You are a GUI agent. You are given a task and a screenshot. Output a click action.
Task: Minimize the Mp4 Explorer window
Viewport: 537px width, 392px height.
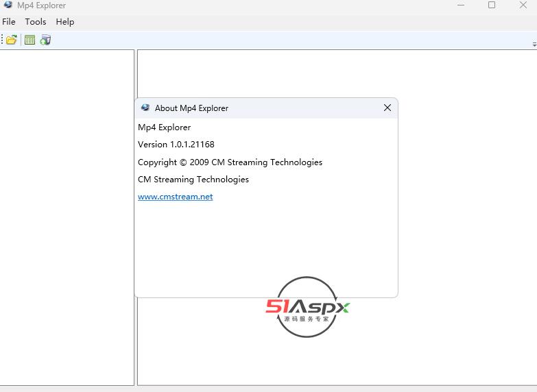click(x=461, y=5)
